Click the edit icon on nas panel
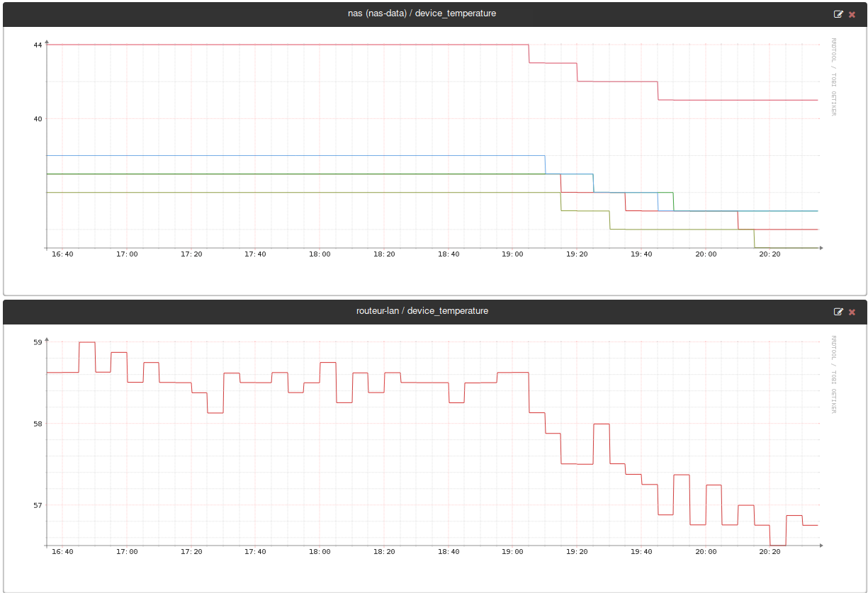This screenshot has width=868, height=593. point(839,14)
